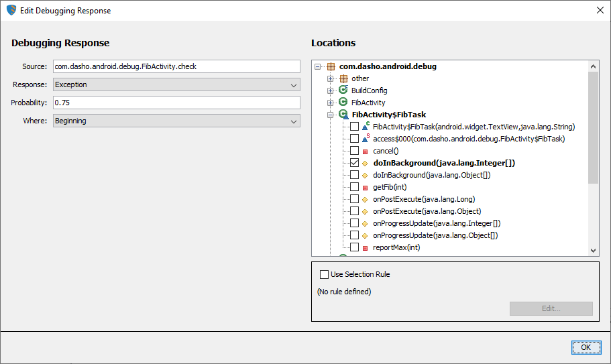Image resolution: width=611 pixels, height=364 pixels.
Task: Click the constructor icon for FibActivity$FibTask(android.widget.TextView,java.lang.String)
Action: point(366,126)
